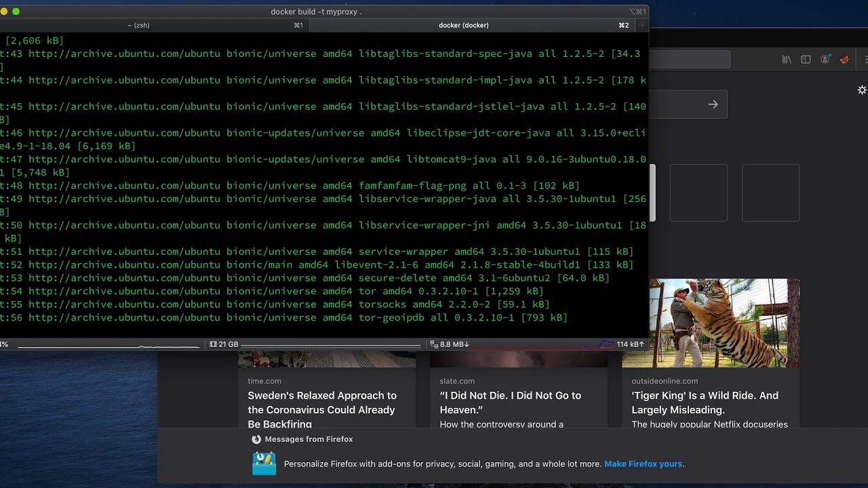Open the Sweden's Relaxed Approach article
Screen dimensions: 868x488
pos(322,409)
